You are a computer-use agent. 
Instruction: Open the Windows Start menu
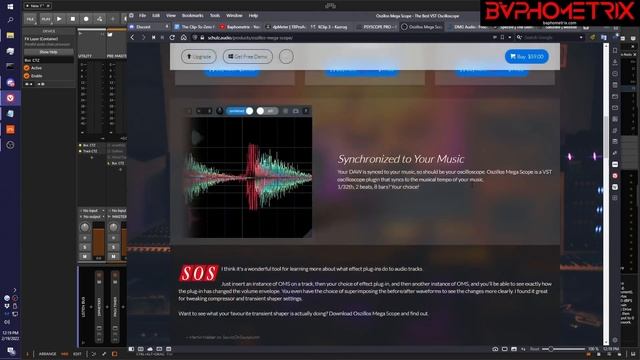10,7
